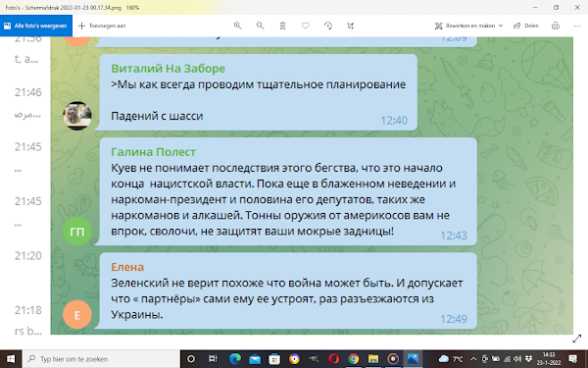Click the message timestamp 12:49

(454, 319)
